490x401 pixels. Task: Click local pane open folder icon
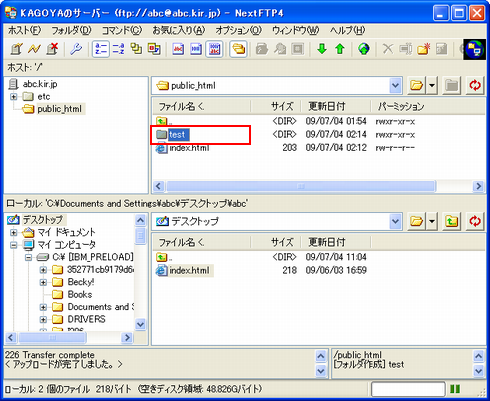417,221
